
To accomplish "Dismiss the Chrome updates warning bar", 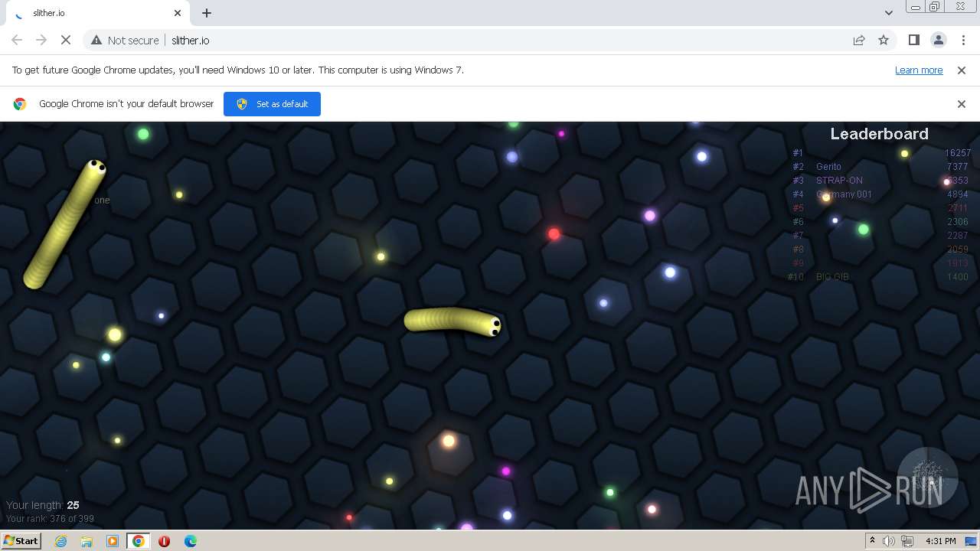I will pos(962,70).
